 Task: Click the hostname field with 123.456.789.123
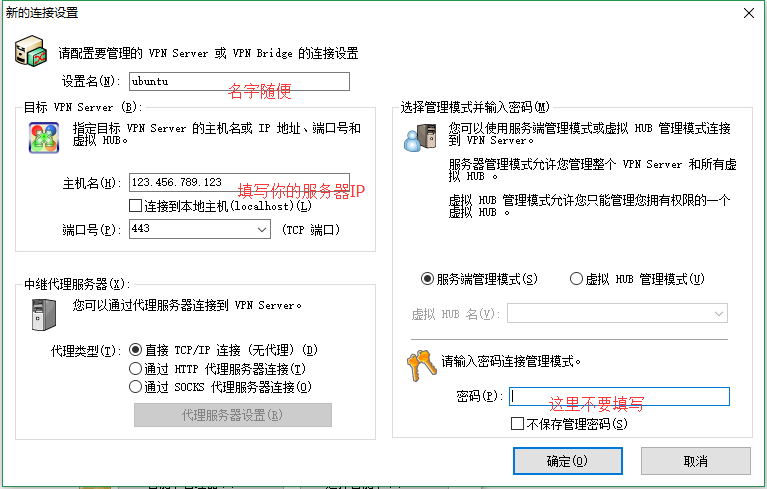(x=238, y=184)
